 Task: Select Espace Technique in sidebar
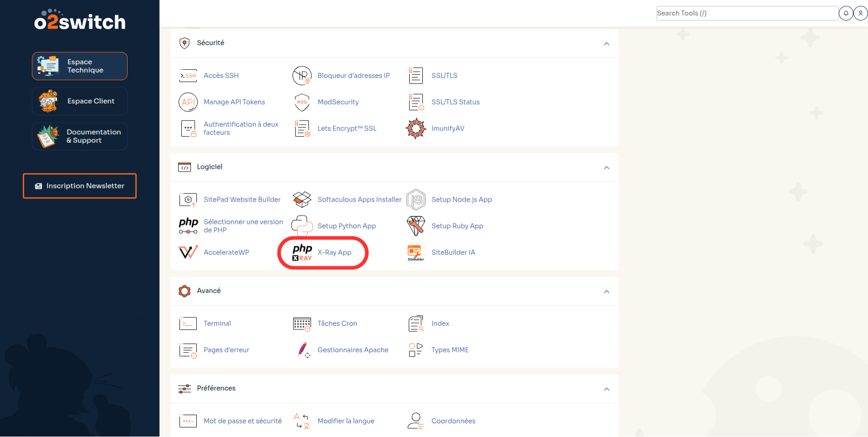click(80, 66)
